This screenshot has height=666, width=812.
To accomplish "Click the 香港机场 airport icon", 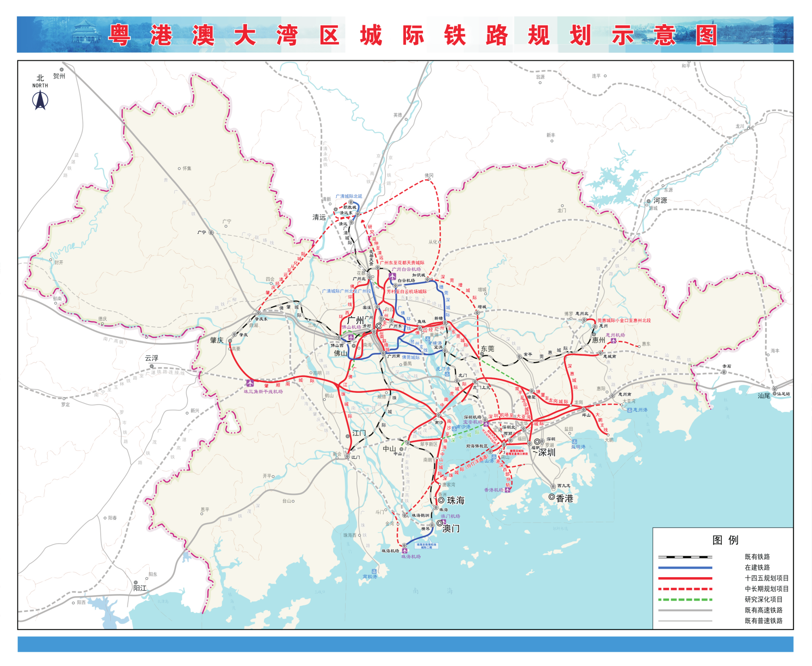I will pyautogui.click(x=507, y=490).
